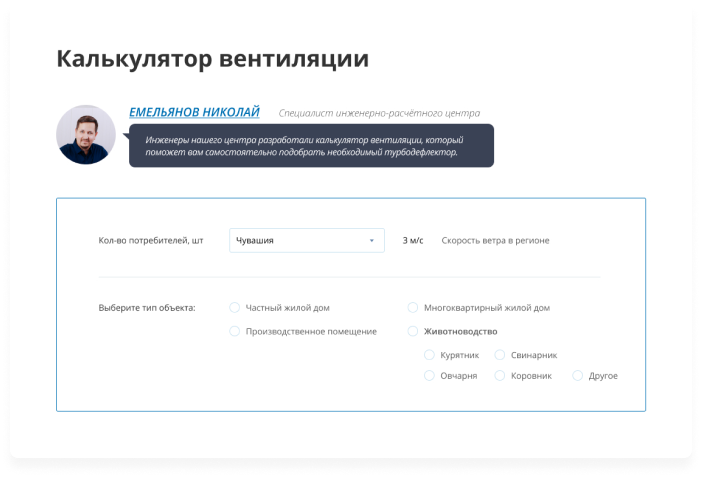Click the Калькулятор вентиляции heading
The height and width of the screenshot is (478, 702).
click(213, 58)
